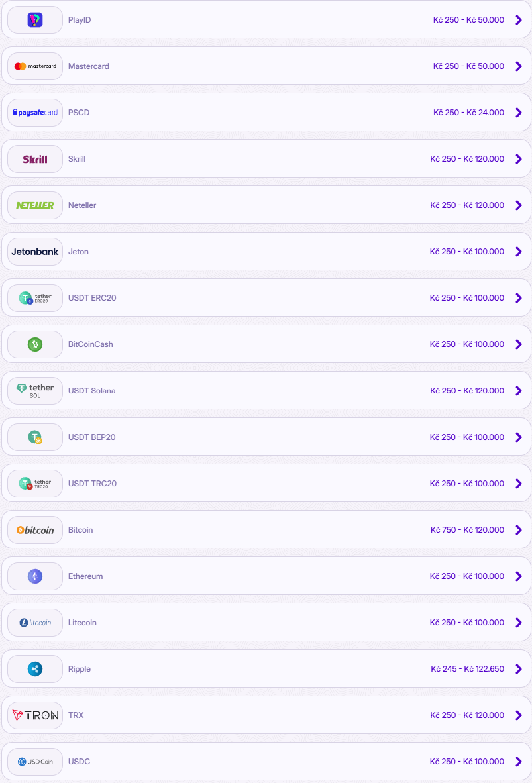Image resolution: width=532 pixels, height=783 pixels.
Task: Click Ripple limit Kč 245 - Kč 122.650
Action: 468,669
